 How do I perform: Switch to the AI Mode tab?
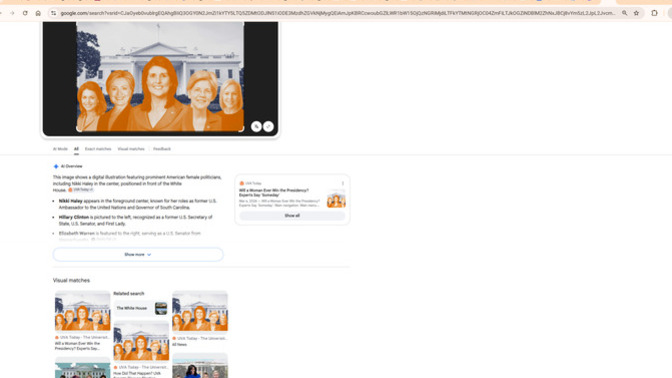point(60,149)
